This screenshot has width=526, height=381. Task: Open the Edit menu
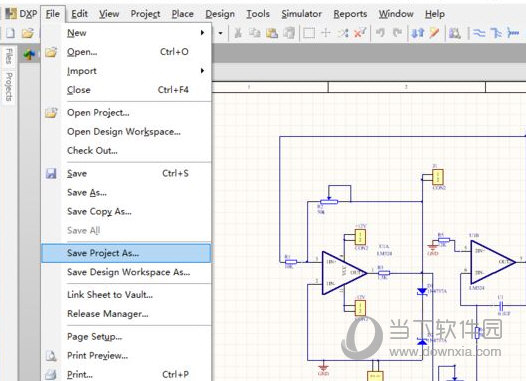(x=80, y=14)
